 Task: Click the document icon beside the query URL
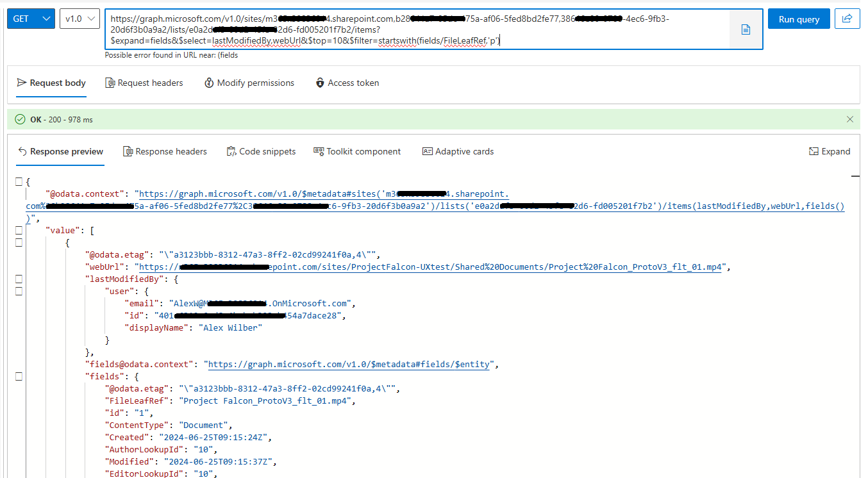click(x=746, y=29)
